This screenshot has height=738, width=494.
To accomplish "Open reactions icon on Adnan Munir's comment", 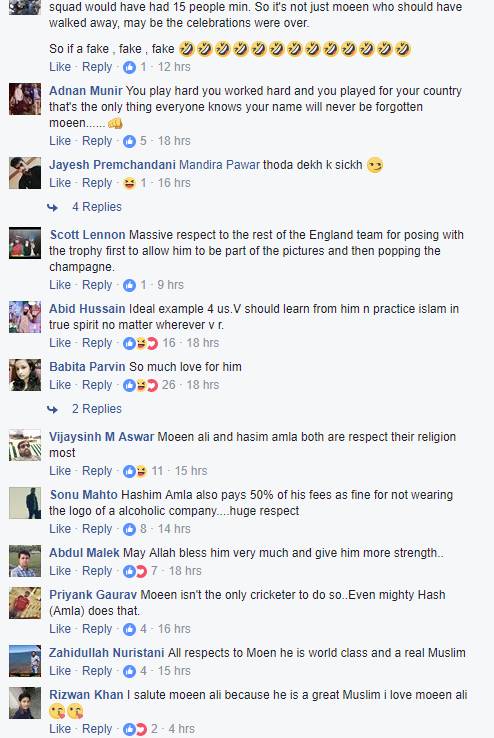I will [129, 141].
